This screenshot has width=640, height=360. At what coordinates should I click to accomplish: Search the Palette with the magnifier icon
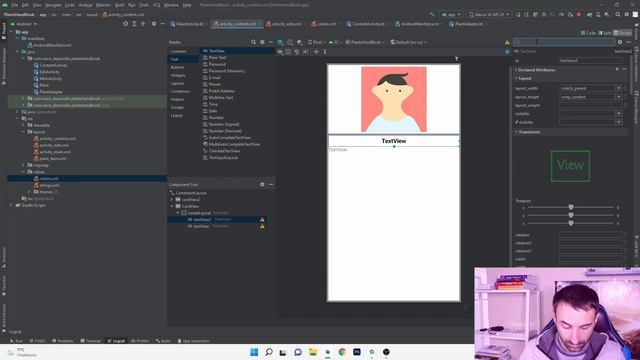coord(253,42)
